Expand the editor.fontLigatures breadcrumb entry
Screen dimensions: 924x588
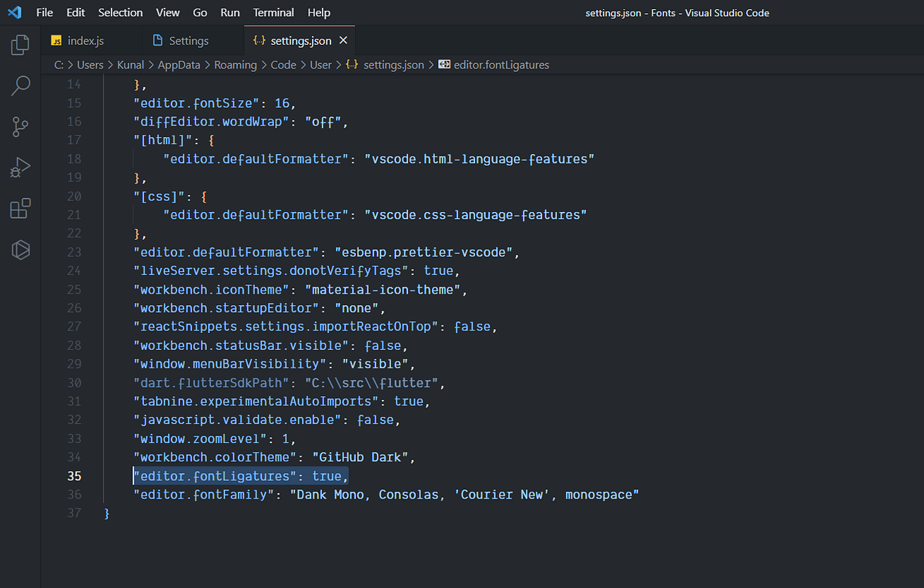click(500, 65)
